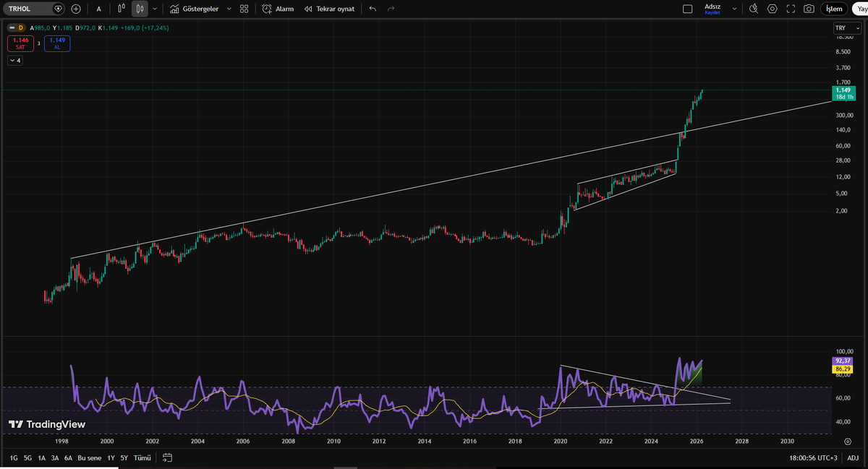Select the 1G date range
868x469 pixels.
(x=14, y=457)
